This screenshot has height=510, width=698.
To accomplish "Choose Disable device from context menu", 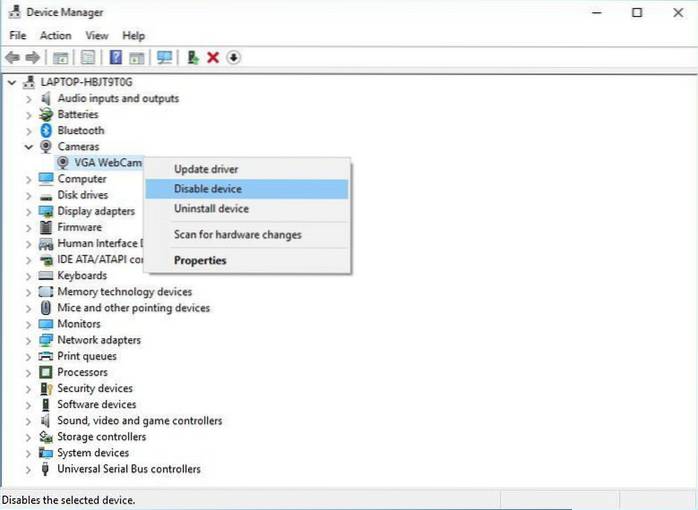I will 208,189.
